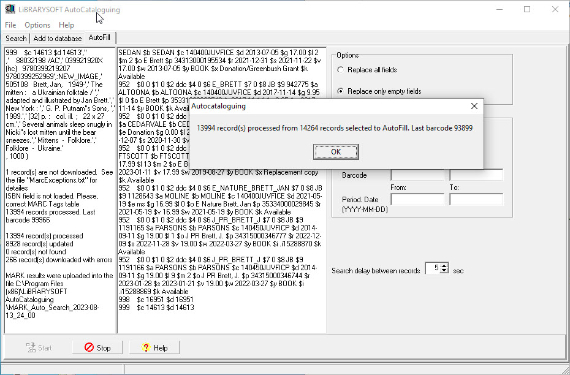Click the LIBRARYSOFT app icon in title bar
The height and width of the screenshot is (375, 570).
(x=9, y=9)
